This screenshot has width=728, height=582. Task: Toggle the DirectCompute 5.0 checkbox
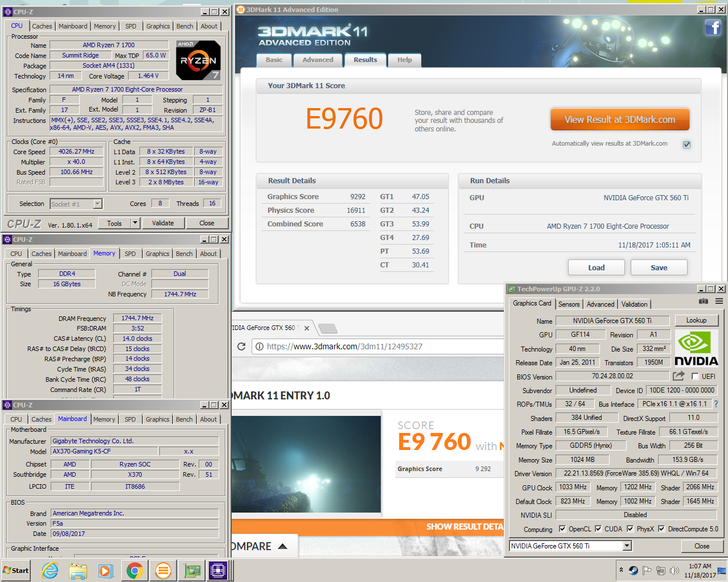tap(661, 529)
